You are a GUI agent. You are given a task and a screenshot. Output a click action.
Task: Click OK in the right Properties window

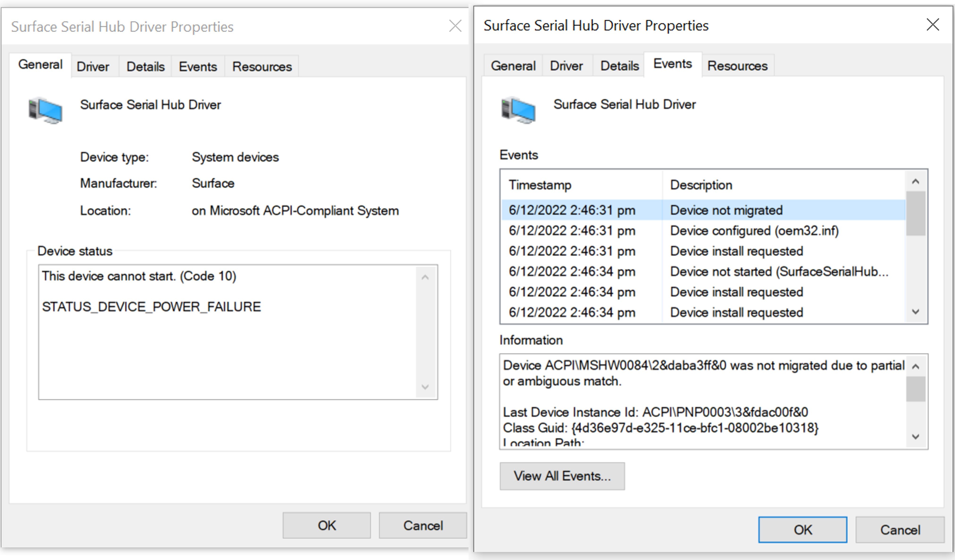pos(803,530)
